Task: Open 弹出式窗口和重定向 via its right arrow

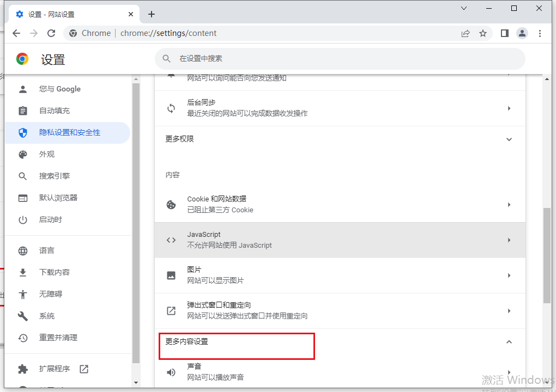Action: (x=509, y=311)
